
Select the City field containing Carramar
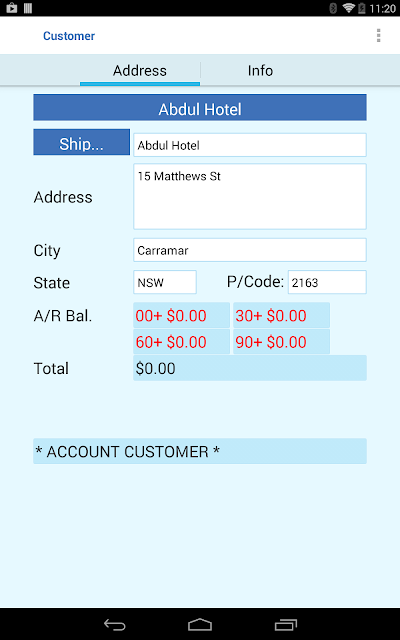[250, 250]
